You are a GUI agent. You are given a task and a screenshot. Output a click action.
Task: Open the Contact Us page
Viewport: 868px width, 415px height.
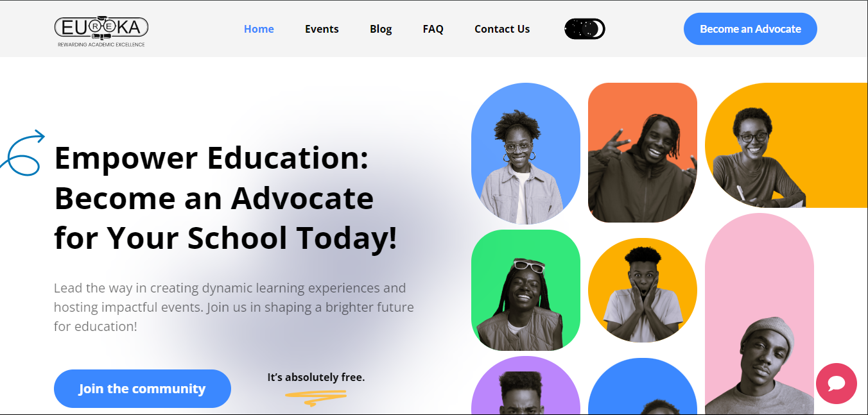[x=502, y=29]
